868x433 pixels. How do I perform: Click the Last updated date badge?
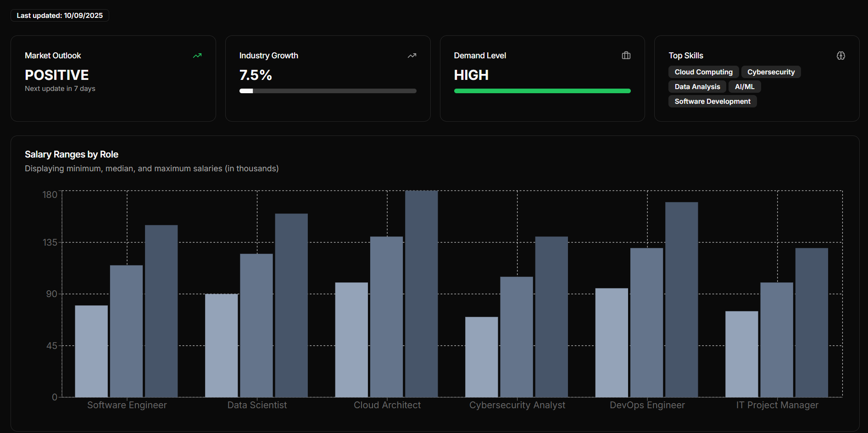pos(60,16)
